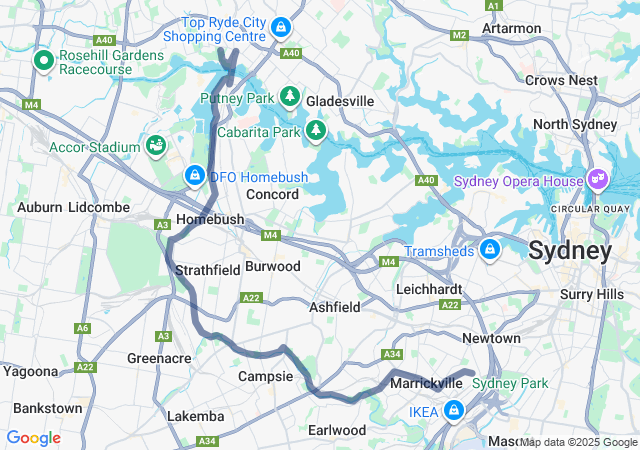
Task: Click the North Sydney label
Action: 575,125
